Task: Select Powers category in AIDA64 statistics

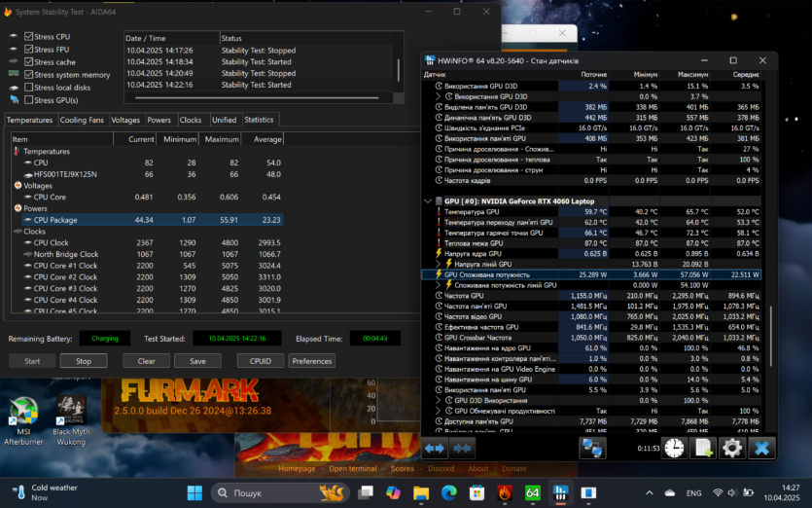Action: point(35,208)
